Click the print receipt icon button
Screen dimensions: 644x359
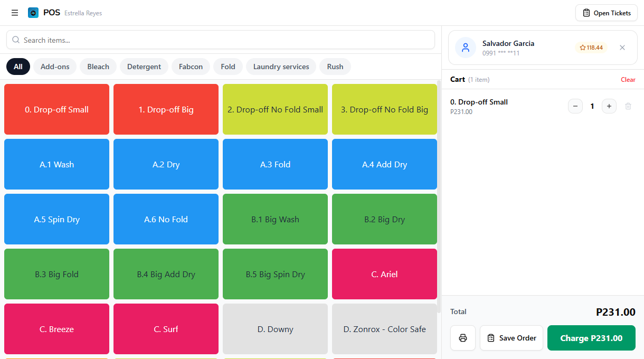pyautogui.click(x=463, y=338)
